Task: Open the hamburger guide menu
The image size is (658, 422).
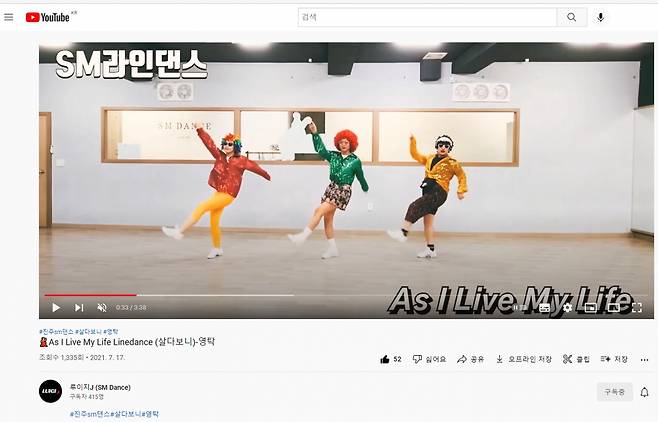Action: (9, 17)
